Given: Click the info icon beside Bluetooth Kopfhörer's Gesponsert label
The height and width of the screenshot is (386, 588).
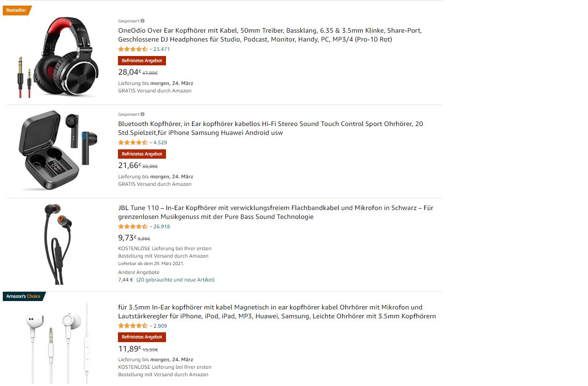Looking at the screenshot, I should coord(143,114).
